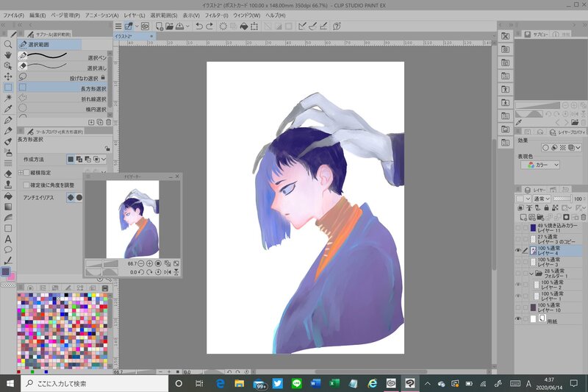Screen dimensions: 588x392
Task: Select the Fill bucket tool in the toolbox
Action: 8,196
